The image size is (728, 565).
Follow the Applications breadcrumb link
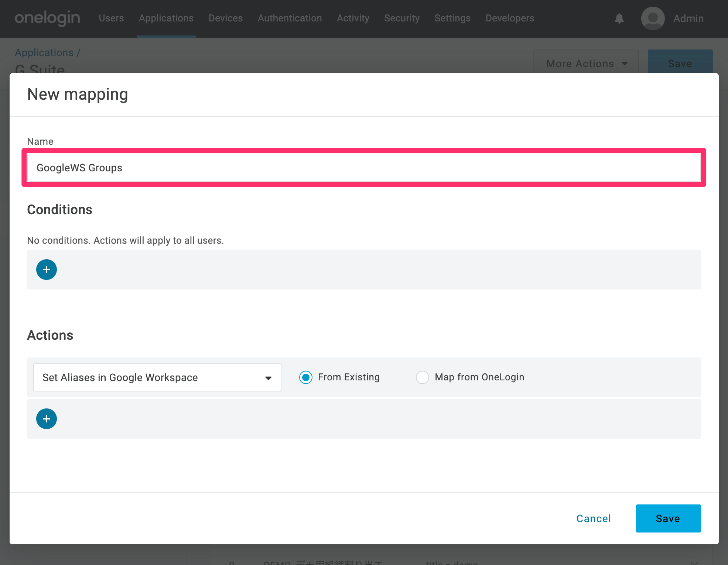[44, 52]
